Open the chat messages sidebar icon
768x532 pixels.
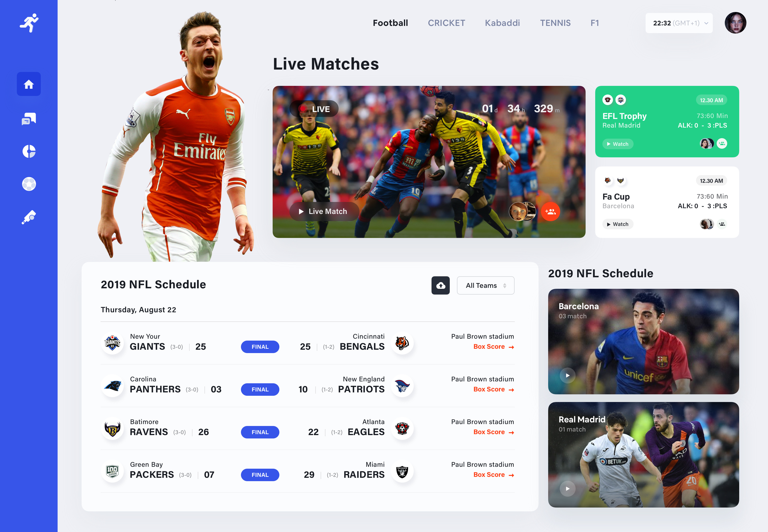[x=29, y=119]
